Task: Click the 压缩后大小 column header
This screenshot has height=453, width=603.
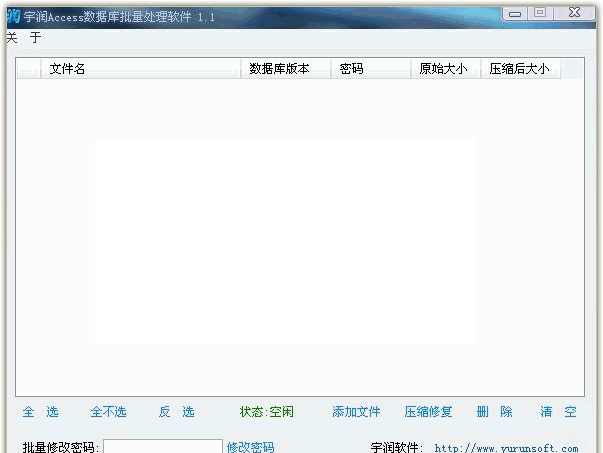Action: (520, 69)
